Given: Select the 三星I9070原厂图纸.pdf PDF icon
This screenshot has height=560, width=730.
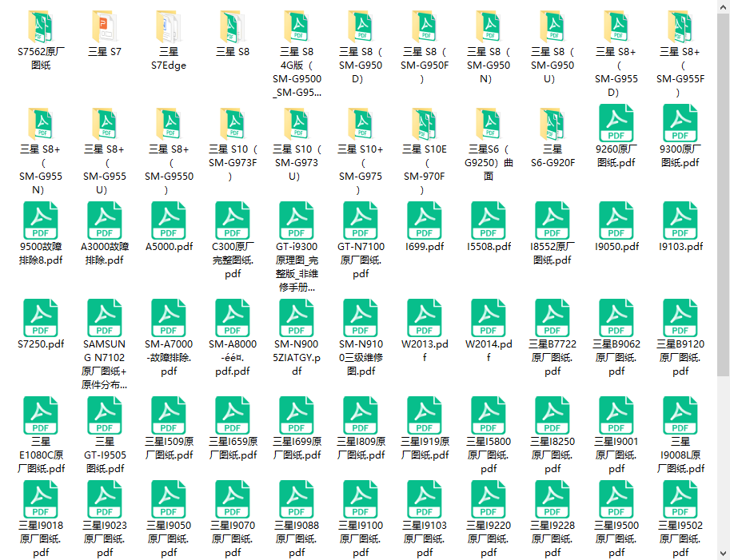Looking at the screenshot, I should [x=233, y=499].
